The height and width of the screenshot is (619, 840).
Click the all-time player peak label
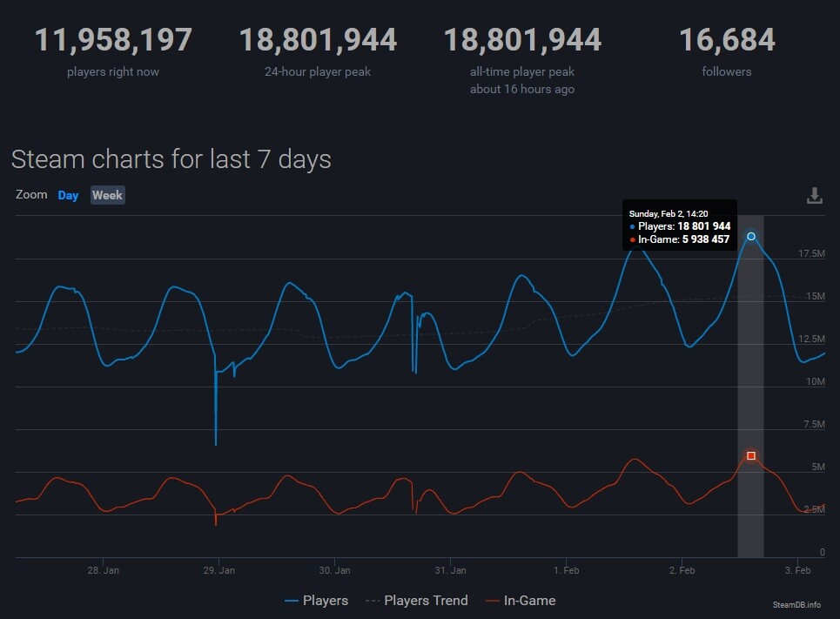(522, 71)
